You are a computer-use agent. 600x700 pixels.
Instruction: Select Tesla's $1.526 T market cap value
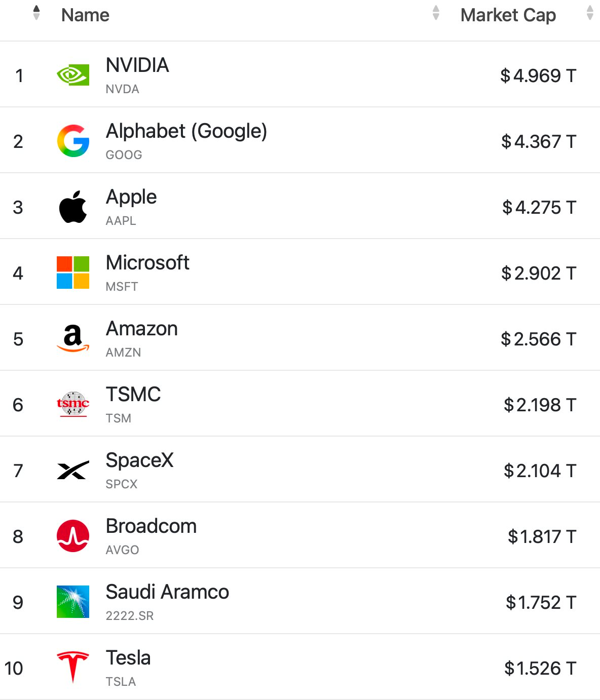tap(540, 668)
